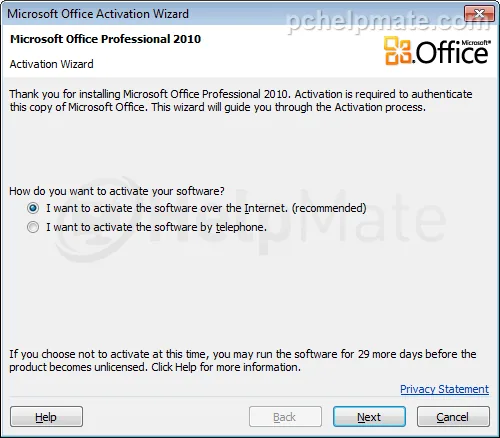Click label text 'activate the software by telephone'

pyautogui.click(x=179, y=227)
